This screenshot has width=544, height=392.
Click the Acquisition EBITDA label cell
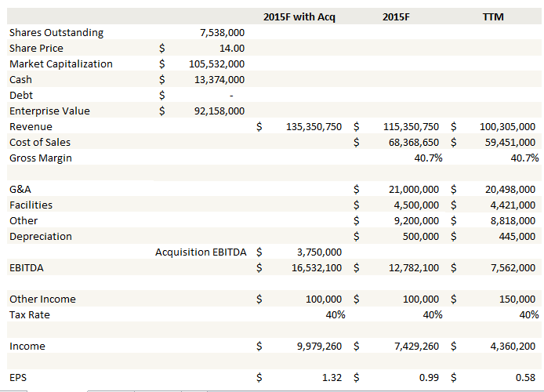[x=200, y=252]
